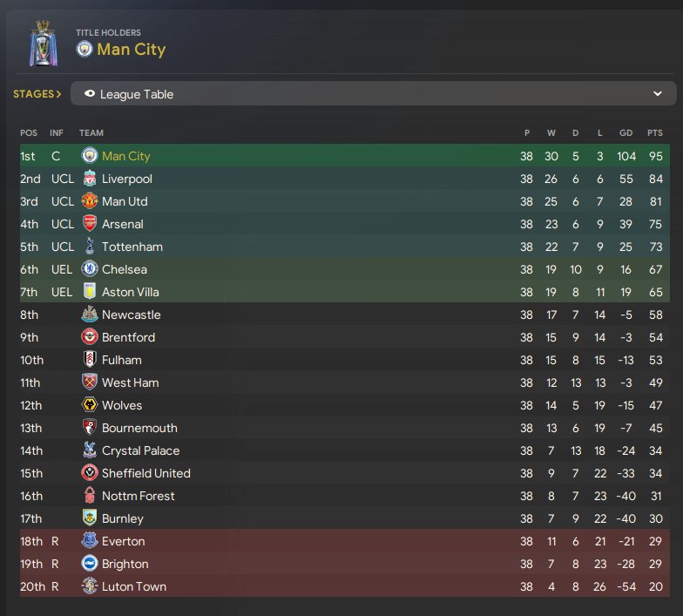683x616 pixels.
Task: Click the Arsenal club crest
Action: coord(90,224)
